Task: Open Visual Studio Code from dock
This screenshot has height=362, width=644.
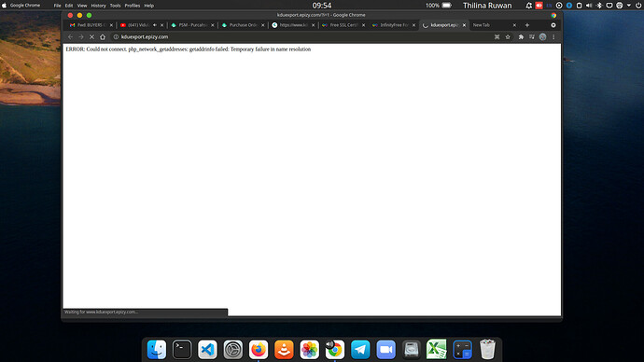Action: coord(207,350)
